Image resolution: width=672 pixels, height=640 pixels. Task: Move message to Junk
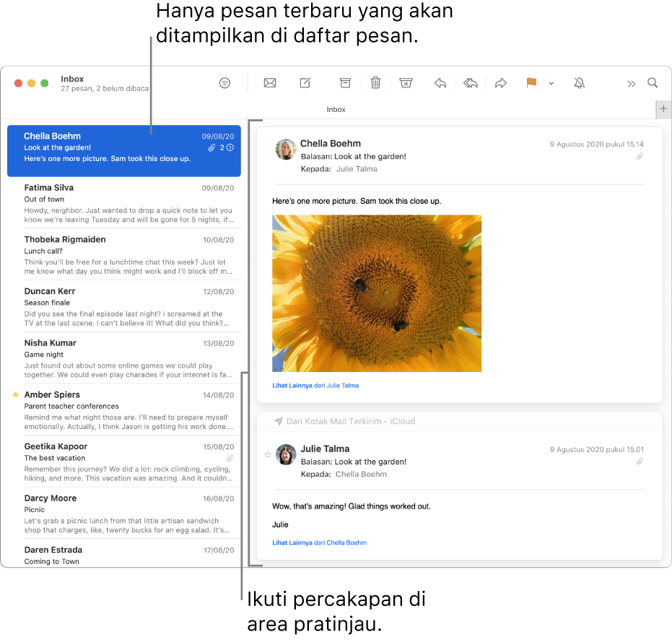point(406,83)
